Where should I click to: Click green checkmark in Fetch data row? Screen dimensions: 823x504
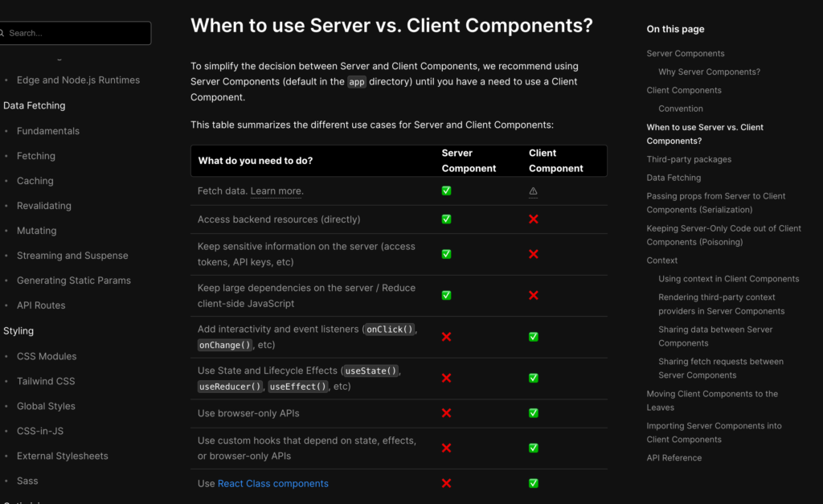tap(446, 191)
